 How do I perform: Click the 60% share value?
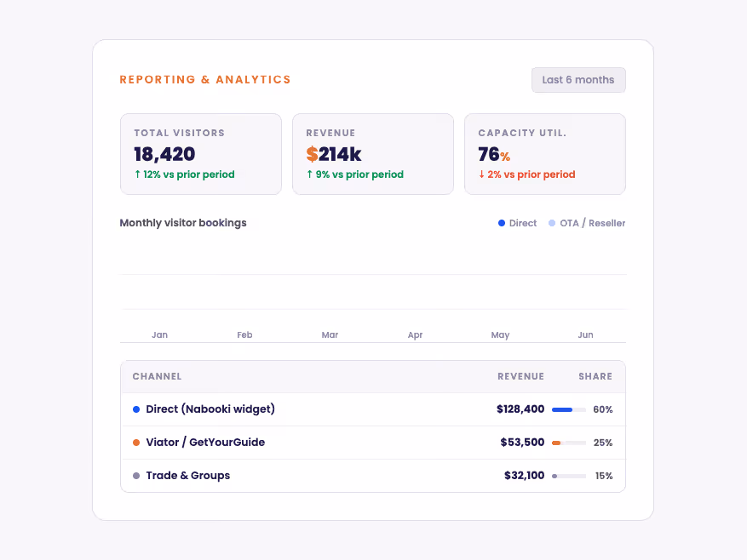[603, 409]
